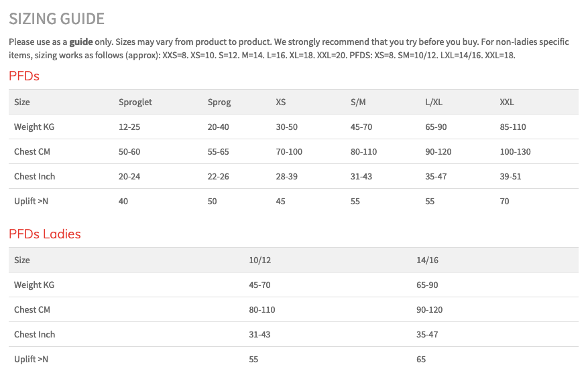Click the bold word guide in the intro text
This screenshot has height=379, width=588.
click(x=81, y=42)
